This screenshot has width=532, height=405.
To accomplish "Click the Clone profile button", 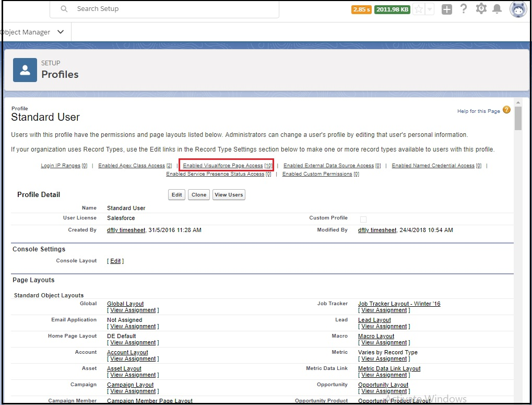I will tap(199, 195).
